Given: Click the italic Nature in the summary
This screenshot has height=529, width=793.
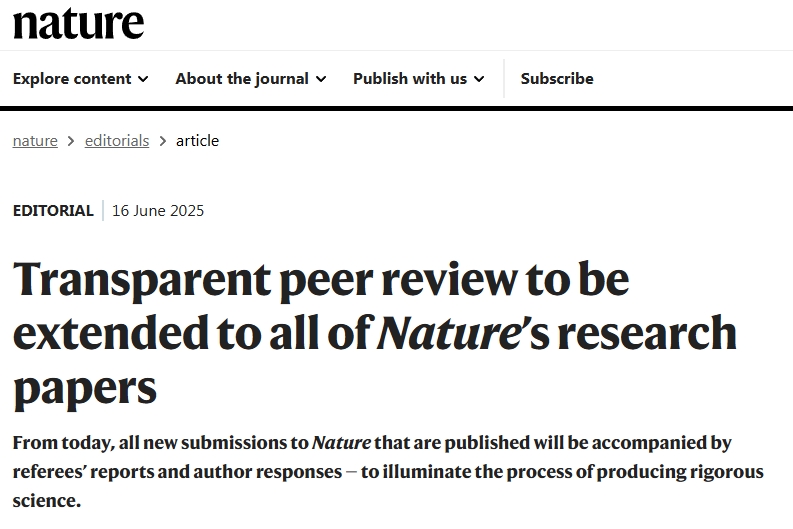Looking at the screenshot, I should (x=341, y=443).
